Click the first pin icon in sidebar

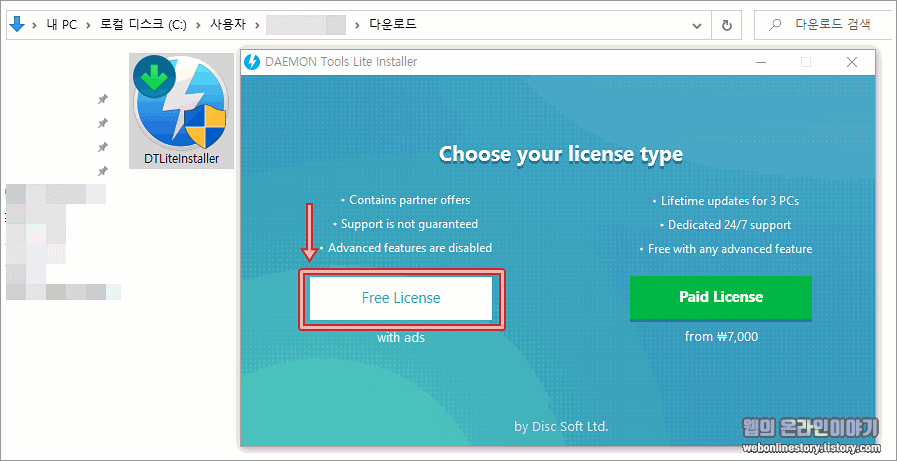[x=102, y=100]
